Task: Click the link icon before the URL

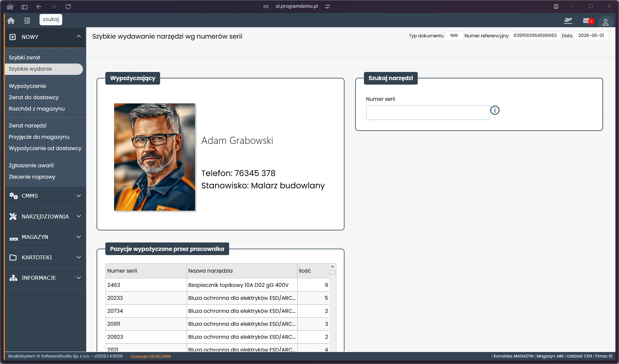Action: [266, 6]
